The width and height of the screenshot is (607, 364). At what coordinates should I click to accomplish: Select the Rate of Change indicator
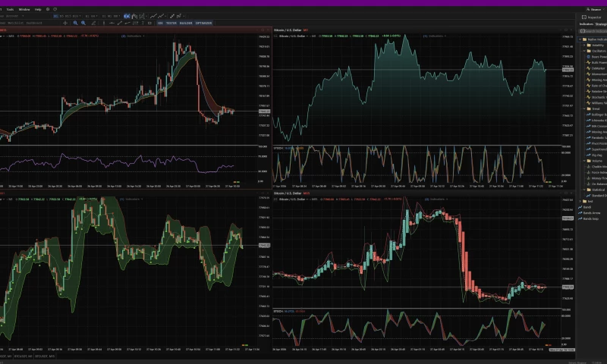click(596, 86)
